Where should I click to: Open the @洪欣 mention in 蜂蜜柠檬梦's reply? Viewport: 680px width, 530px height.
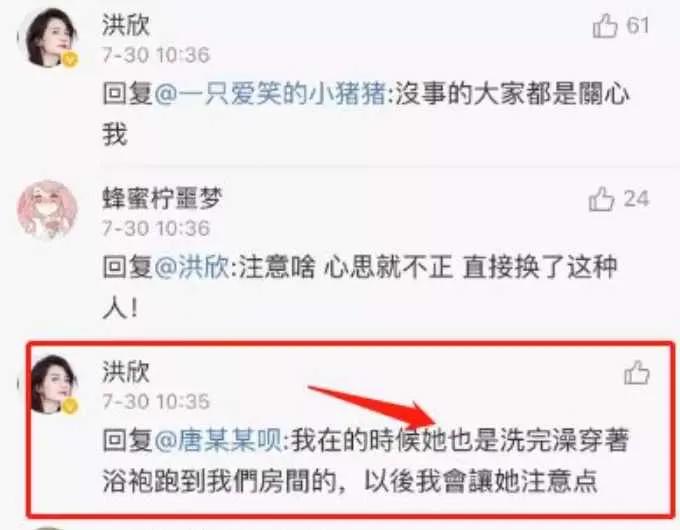pyautogui.click(x=191, y=267)
